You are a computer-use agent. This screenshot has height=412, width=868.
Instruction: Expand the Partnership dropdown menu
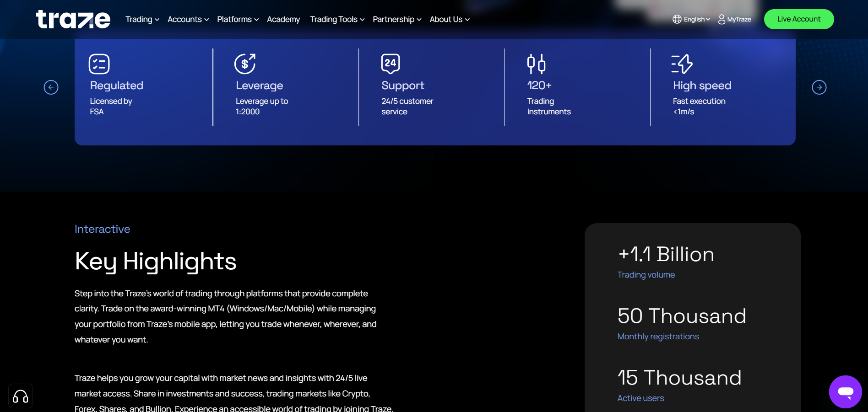pyautogui.click(x=397, y=19)
